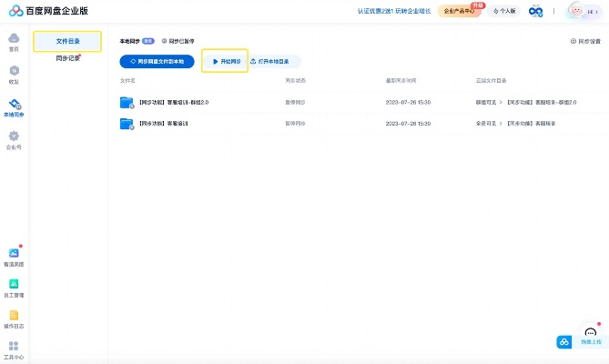Open the 首页 home icon in sidebar

14,41
